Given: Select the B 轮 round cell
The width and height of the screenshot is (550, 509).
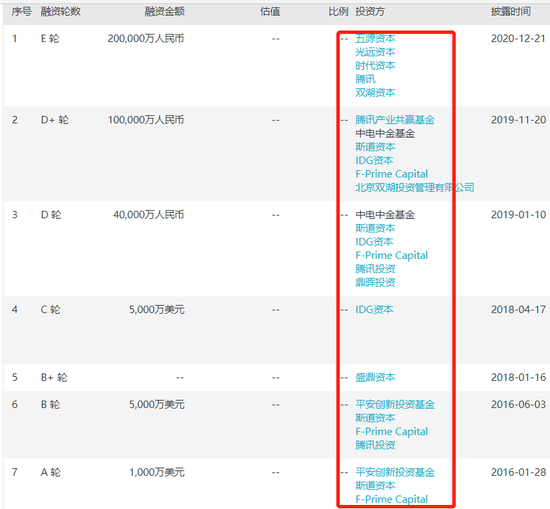Looking at the screenshot, I should 51,404.
